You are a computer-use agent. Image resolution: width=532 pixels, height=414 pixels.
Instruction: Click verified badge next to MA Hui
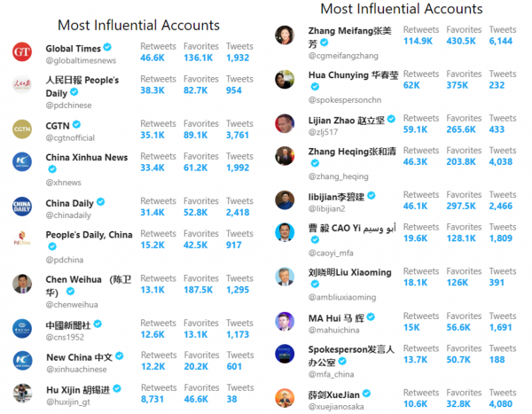[x=371, y=317]
